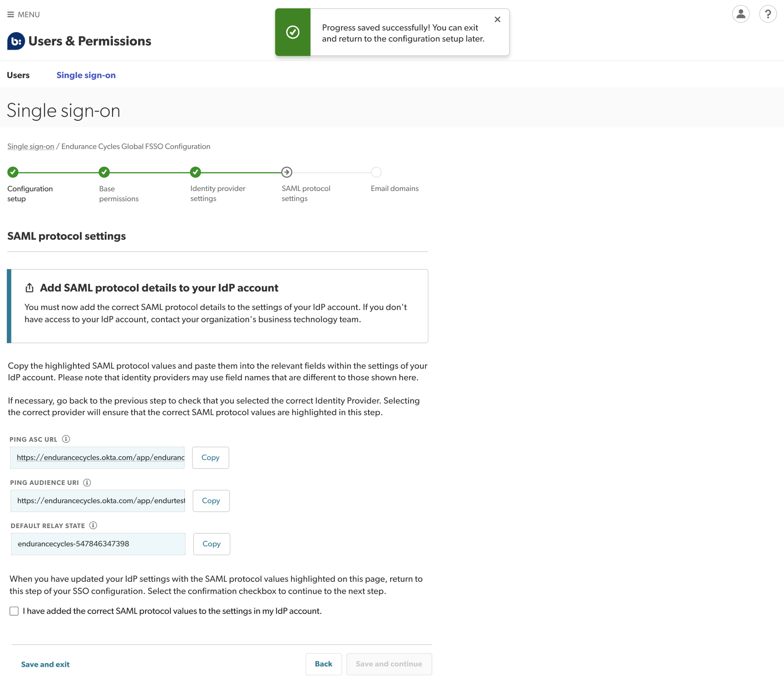This screenshot has width=784, height=698.
Task: Check the SAML values confirmation checkbox
Action: (14, 611)
